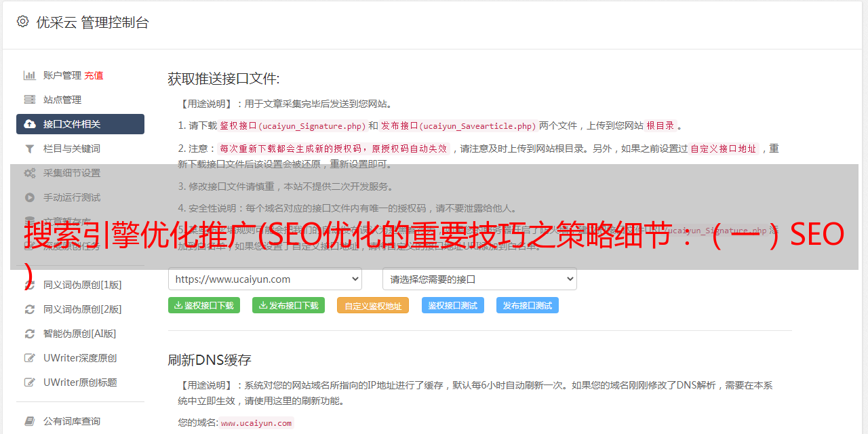
Task: Click the 鉴权接口(ucaiyun_Signature.php) code text
Action: (x=292, y=125)
